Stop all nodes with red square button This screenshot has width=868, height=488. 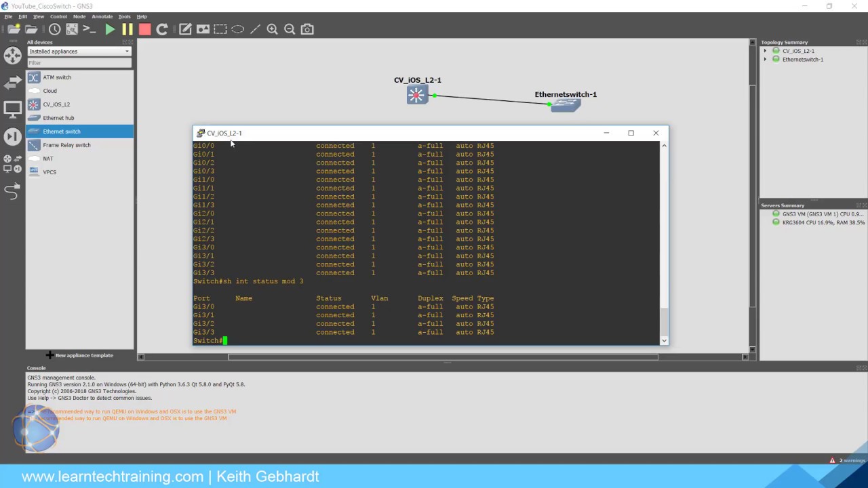tap(144, 29)
